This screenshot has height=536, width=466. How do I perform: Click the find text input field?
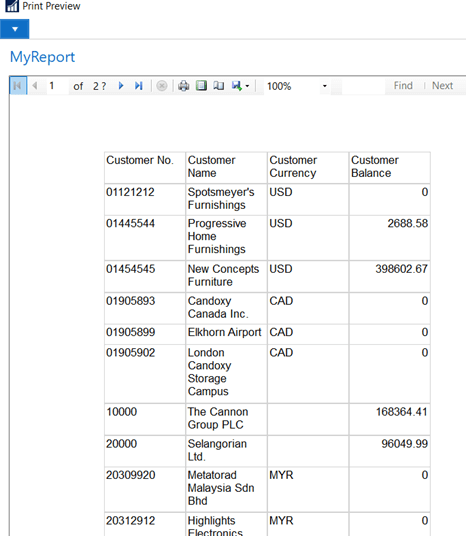pyautogui.click(x=363, y=86)
